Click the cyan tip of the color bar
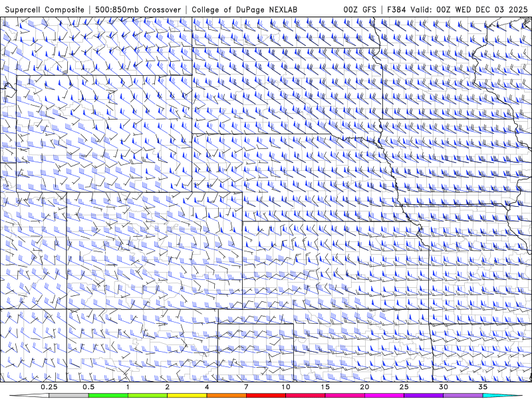532x399 pixels. pyautogui.click(x=502, y=396)
